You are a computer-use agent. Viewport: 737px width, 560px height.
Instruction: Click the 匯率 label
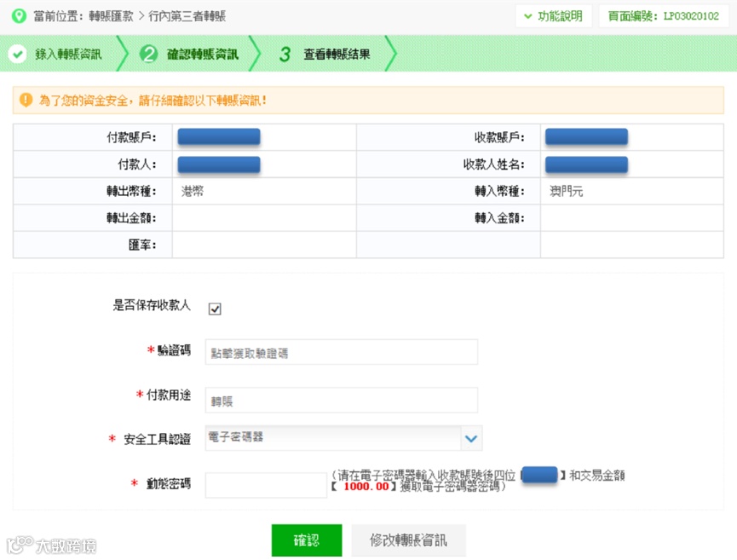(x=142, y=245)
